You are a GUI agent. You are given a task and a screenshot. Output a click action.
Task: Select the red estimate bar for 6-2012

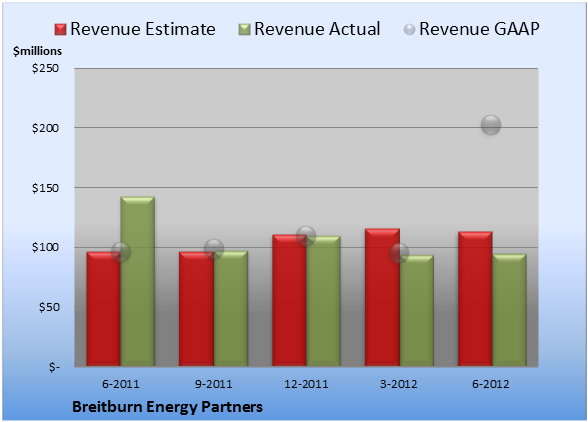pyautogui.click(x=475, y=299)
